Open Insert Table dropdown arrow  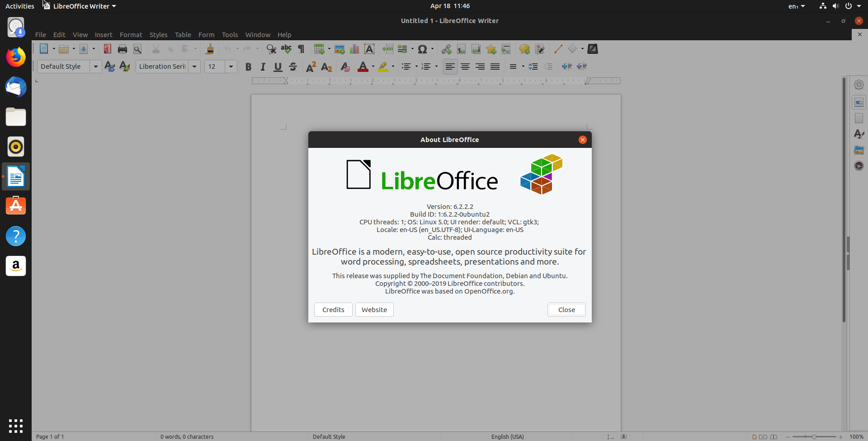pyautogui.click(x=329, y=49)
